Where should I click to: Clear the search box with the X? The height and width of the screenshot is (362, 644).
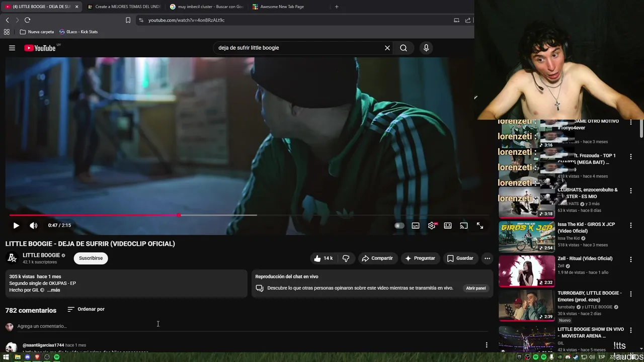click(387, 48)
